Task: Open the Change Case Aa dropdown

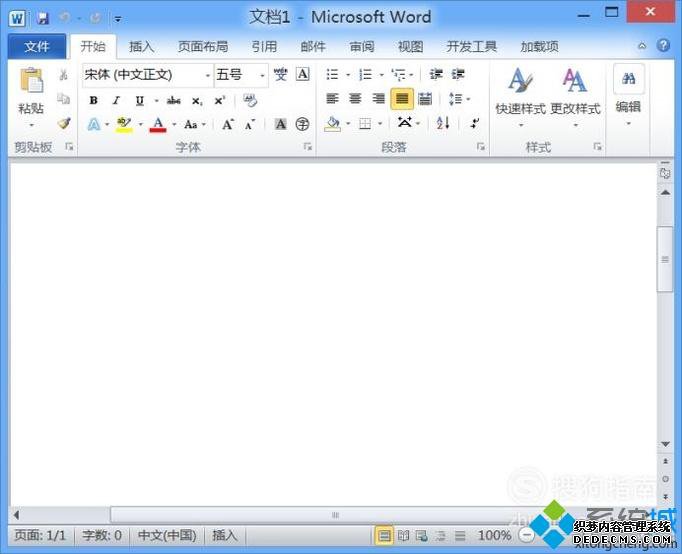Action: coord(194,125)
